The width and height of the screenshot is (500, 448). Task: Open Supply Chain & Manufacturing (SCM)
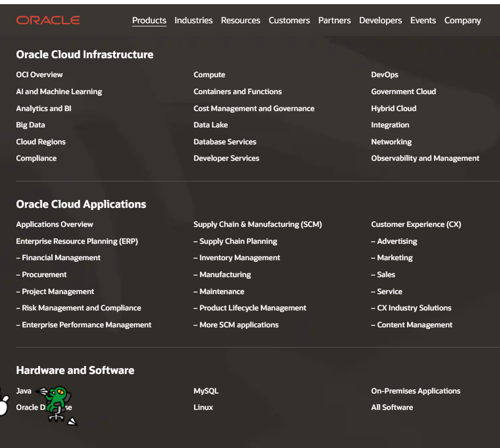point(257,224)
